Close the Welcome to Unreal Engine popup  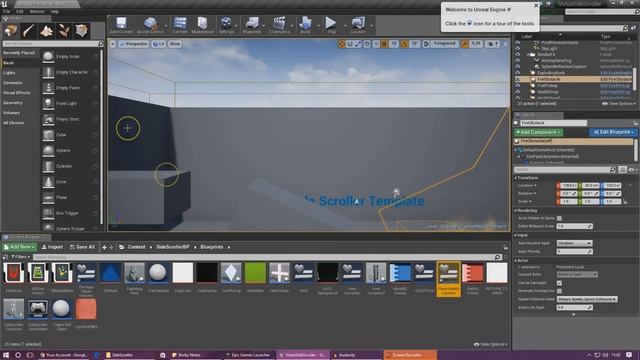click(536, 5)
